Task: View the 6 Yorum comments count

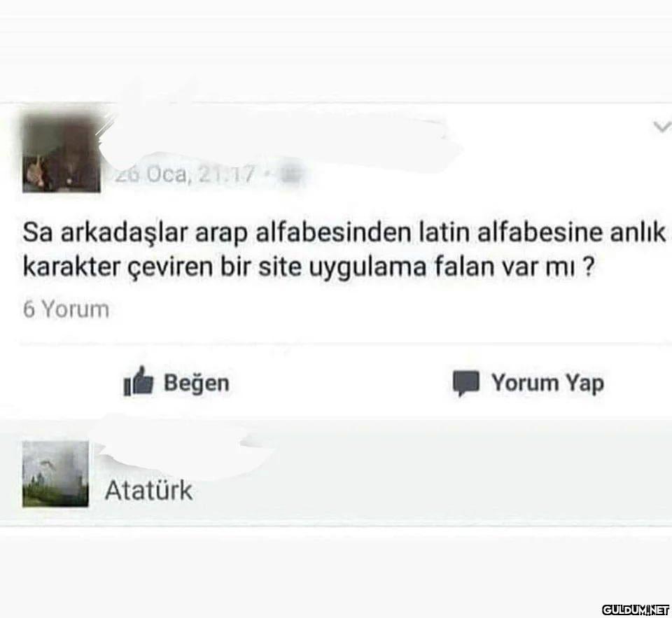Action: pyautogui.click(x=66, y=309)
